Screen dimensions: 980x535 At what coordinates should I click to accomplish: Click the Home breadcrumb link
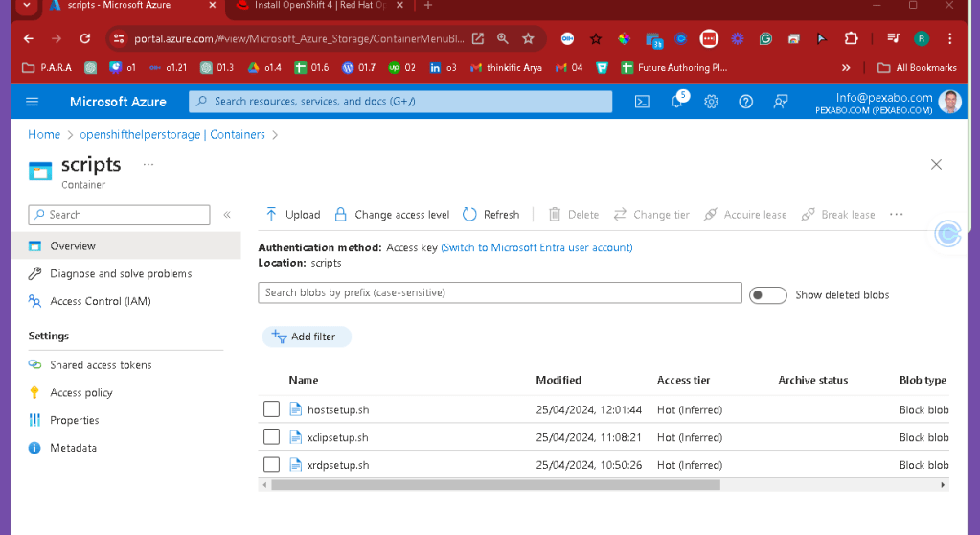(x=44, y=134)
